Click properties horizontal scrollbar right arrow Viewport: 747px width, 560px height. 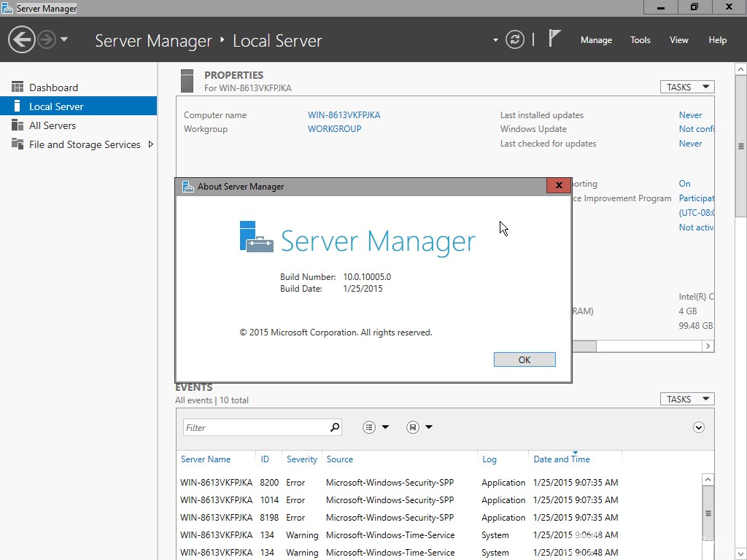pyautogui.click(x=708, y=346)
